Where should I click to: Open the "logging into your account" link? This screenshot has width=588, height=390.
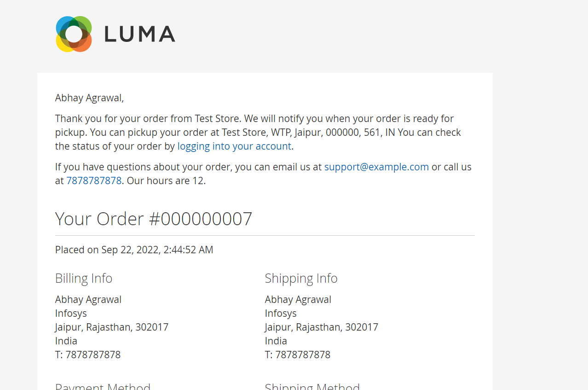[x=234, y=146]
